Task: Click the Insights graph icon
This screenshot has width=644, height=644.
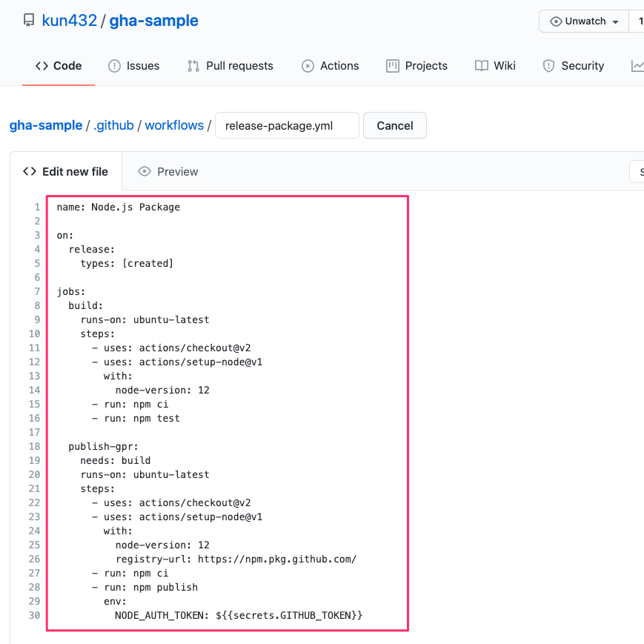Action: pyautogui.click(x=637, y=66)
